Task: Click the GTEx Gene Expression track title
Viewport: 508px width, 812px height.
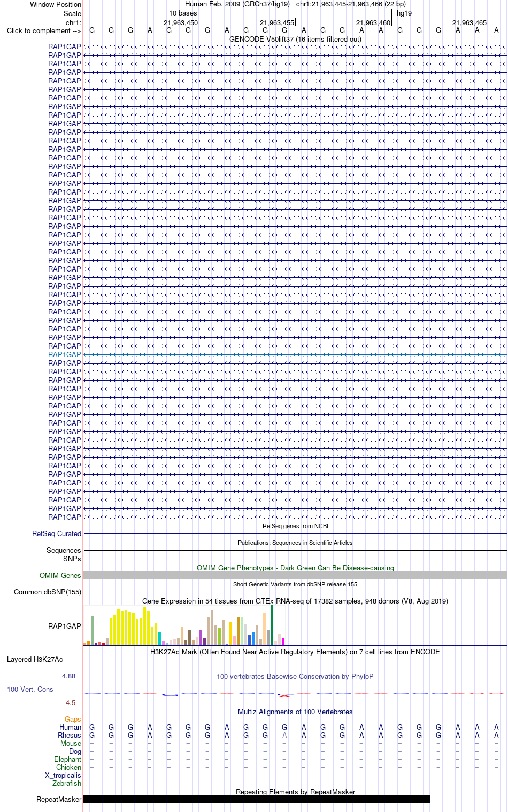Action: coord(295,601)
